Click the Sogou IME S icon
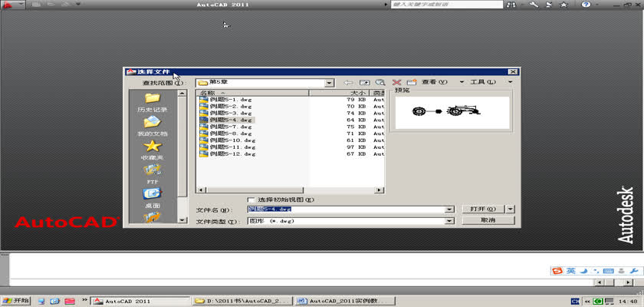Image resolution: width=644 pixels, height=307 pixels. point(557,271)
